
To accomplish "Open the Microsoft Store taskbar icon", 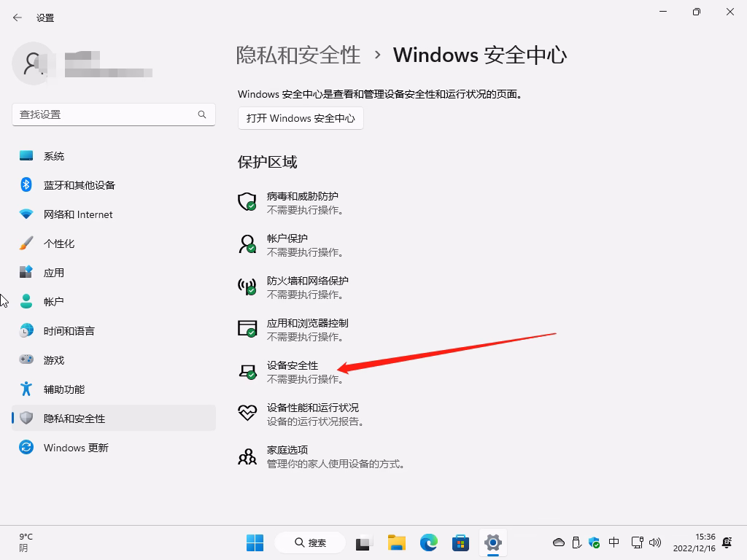I will pyautogui.click(x=460, y=543).
